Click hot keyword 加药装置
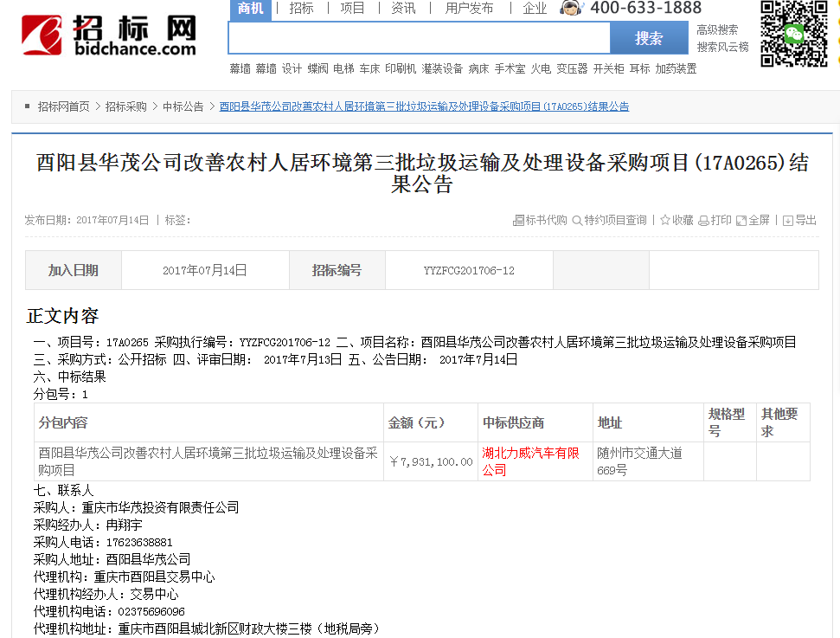Screen dimensions: 840x638 (x=676, y=68)
